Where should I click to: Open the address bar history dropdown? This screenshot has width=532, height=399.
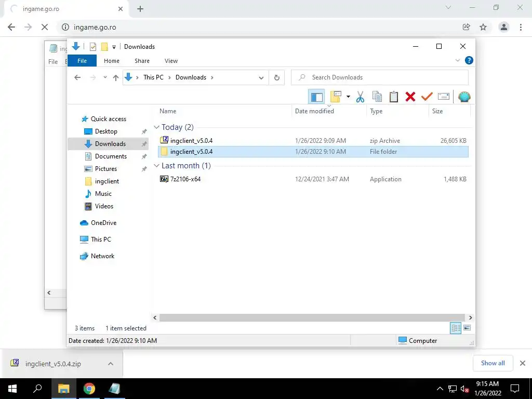point(261,78)
